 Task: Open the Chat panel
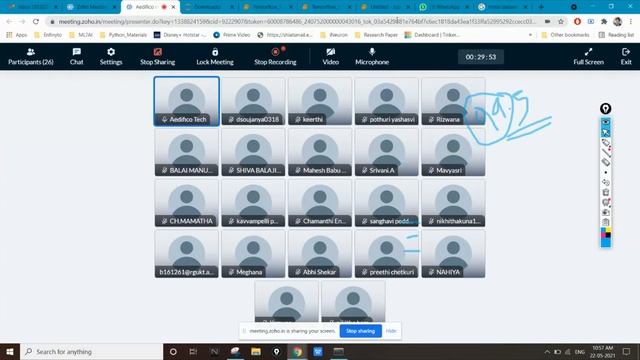[76, 56]
